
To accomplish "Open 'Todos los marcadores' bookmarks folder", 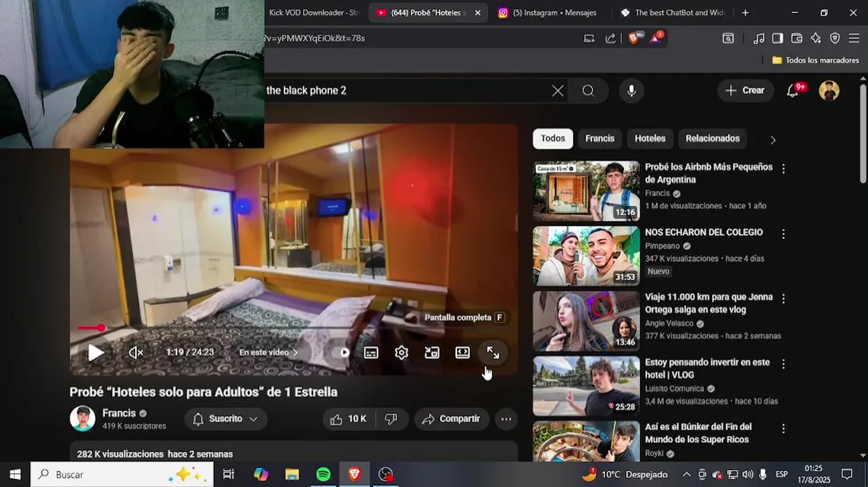I will (x=815, y=60).
